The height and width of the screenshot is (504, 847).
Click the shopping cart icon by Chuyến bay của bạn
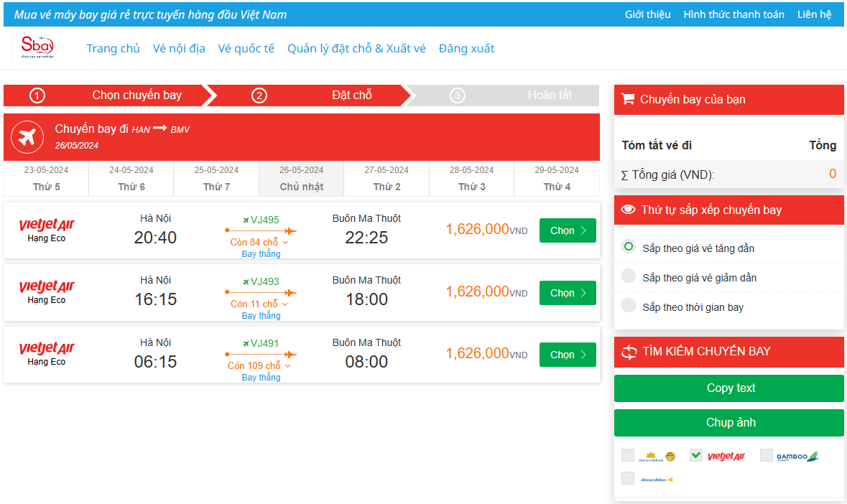click(627, 99)
